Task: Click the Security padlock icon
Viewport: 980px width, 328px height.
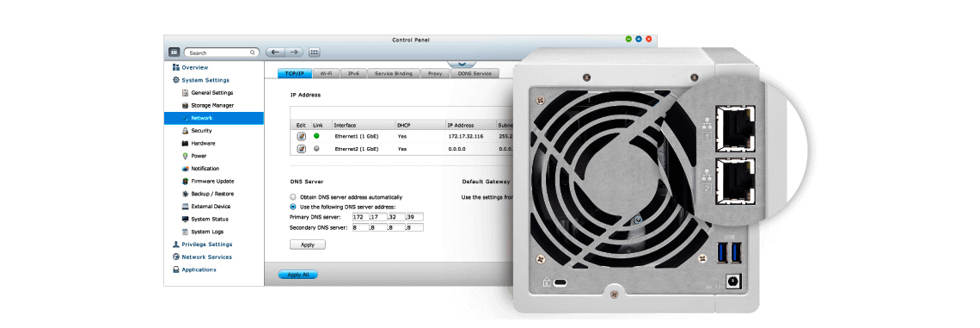Action: [185, 131]
